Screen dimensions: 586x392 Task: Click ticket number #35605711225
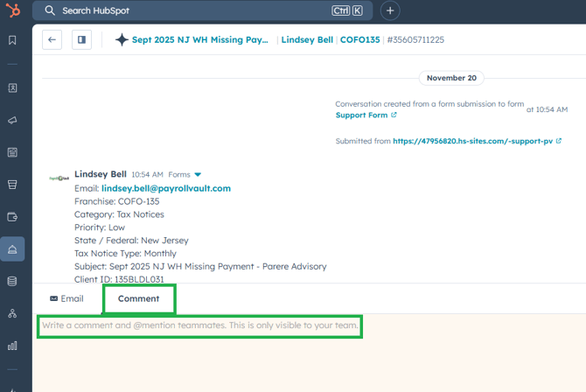point(415,39)
